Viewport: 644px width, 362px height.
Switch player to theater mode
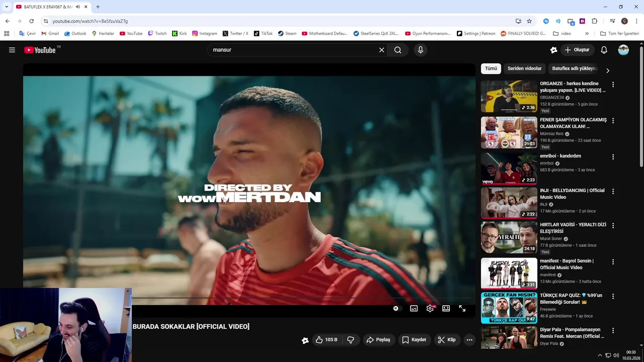click(x=446, y=308)
